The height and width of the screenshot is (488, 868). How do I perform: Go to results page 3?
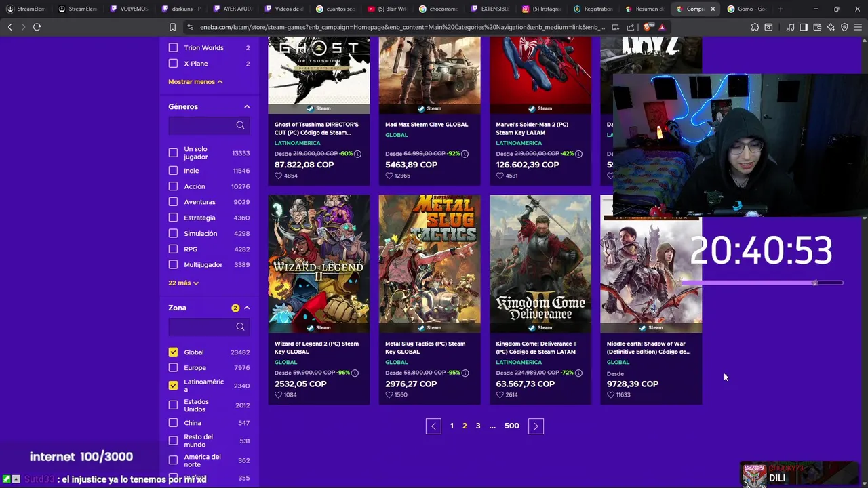(x=478, y=426)
